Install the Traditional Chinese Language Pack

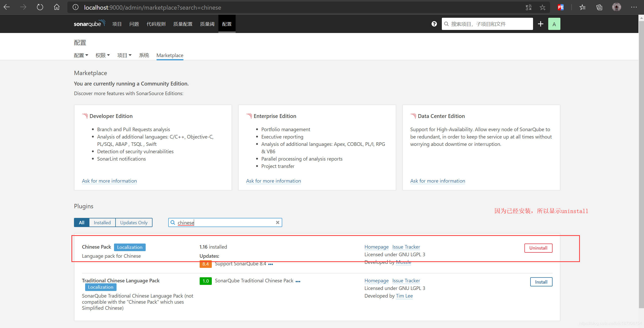click(541, 282)
